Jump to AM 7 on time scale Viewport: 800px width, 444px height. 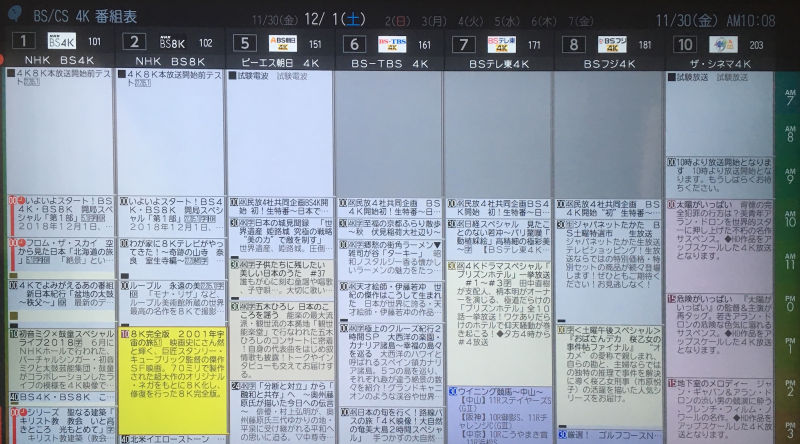click(x=790, y=97)
